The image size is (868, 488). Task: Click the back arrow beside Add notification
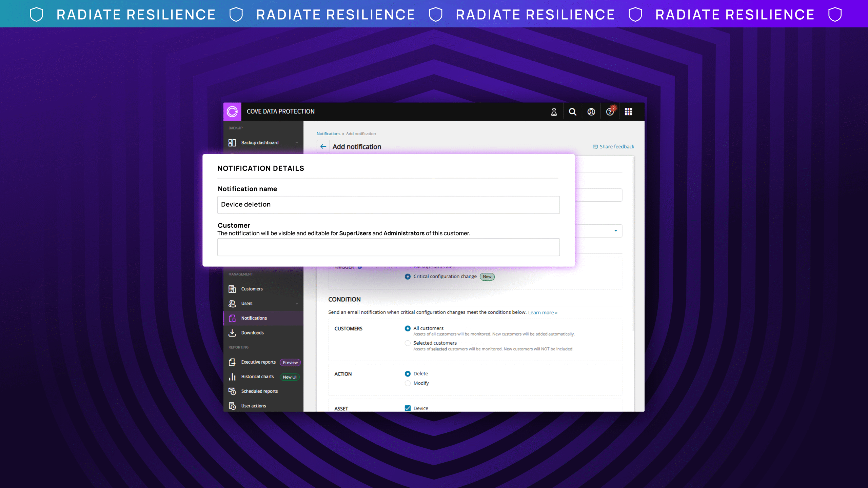point(323,147)
